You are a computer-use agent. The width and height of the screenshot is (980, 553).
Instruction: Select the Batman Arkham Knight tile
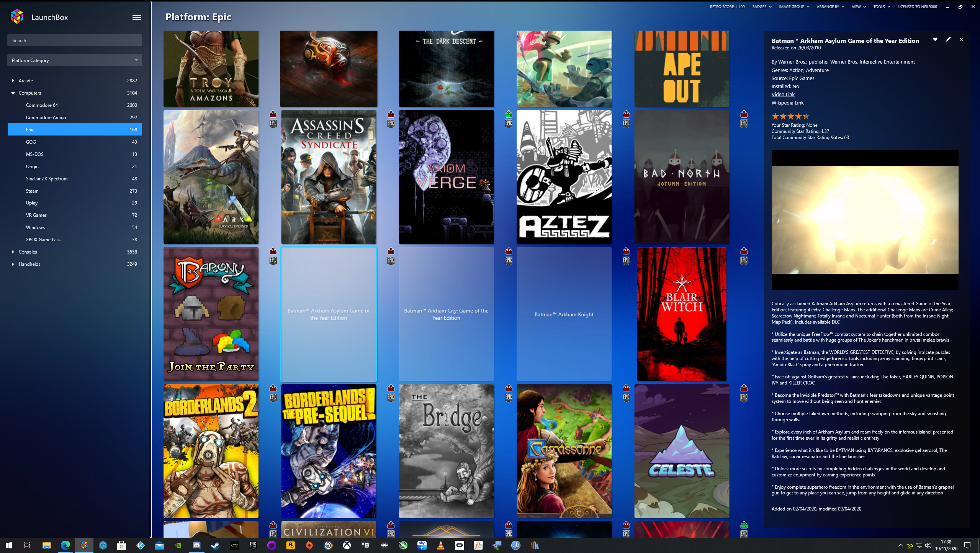pos(564,314)
